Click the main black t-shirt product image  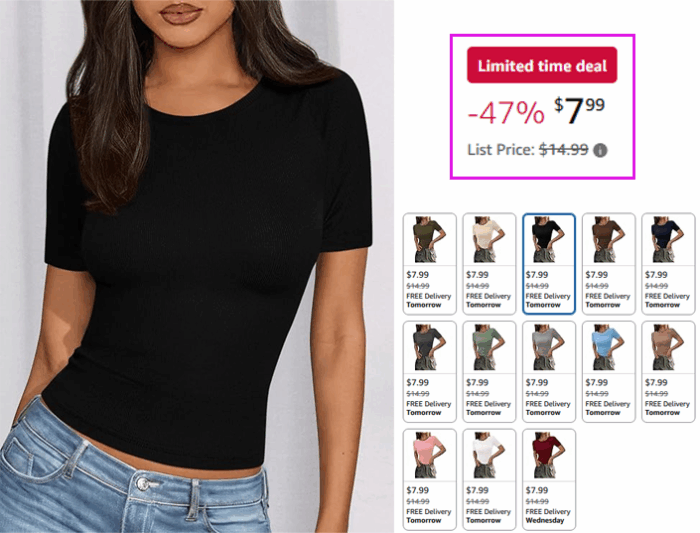point(196,266)
